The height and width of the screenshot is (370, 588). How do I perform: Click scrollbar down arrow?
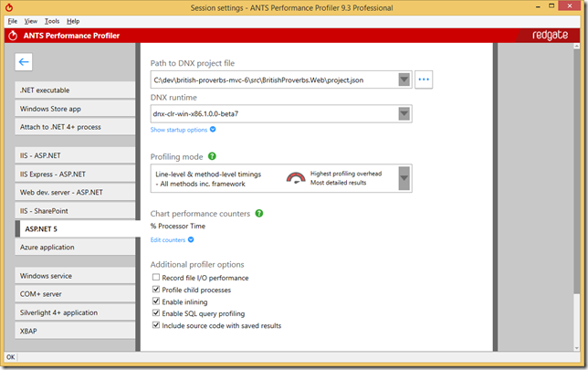tap(577, 348)
